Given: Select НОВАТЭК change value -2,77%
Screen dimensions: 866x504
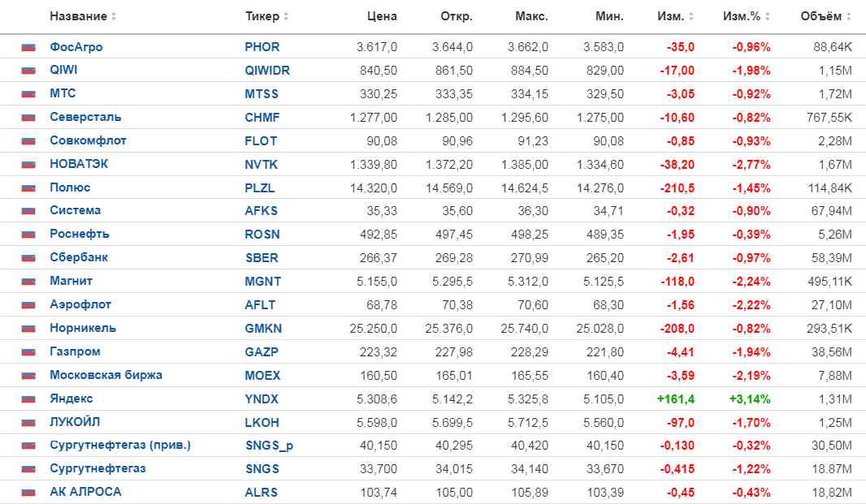Looking at the screenshot, I should click(751, 165).
